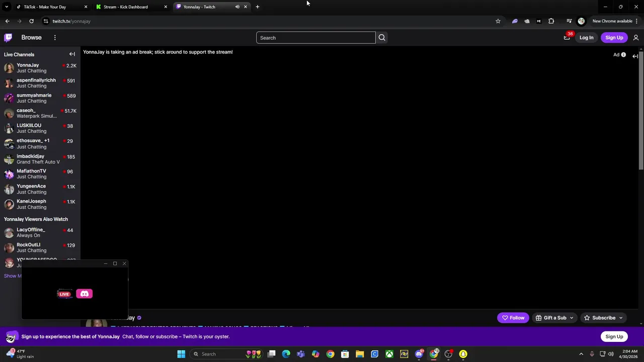Open Snapchat from the taskbar
The image size is (644, 362).
tap(463, 354)
